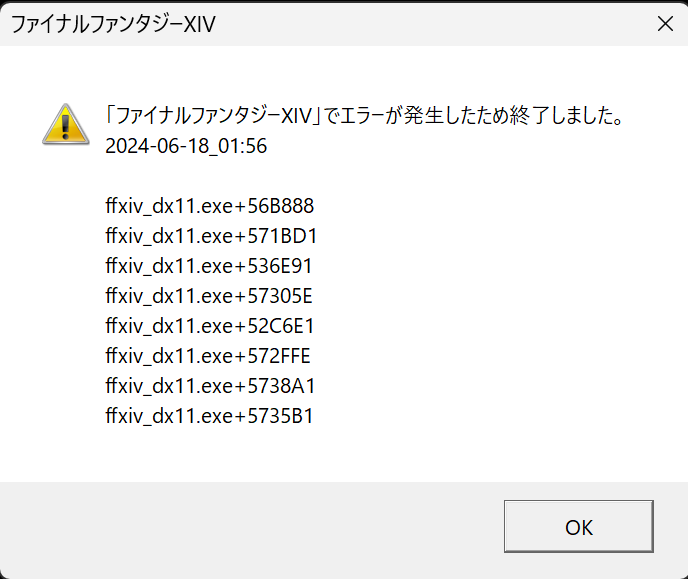This screenshot has width=688, height=579.
Task: Click the dialog title ファイナルファンタジーXIV
Action: (113, 24)
